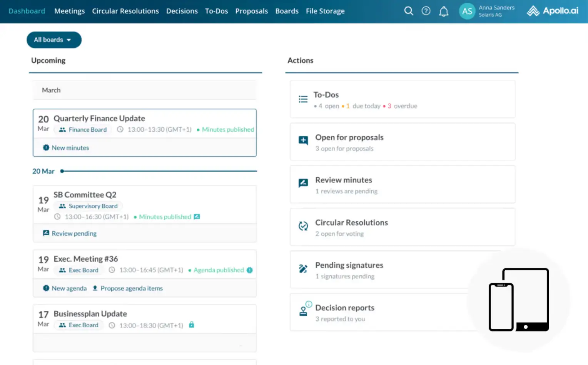Open the search magnifier icon
Image resolution: width=588 pixels, height=365 pixels.
coord(409,11)
